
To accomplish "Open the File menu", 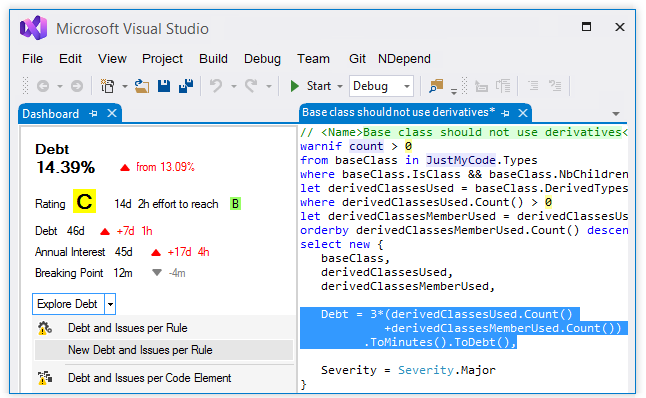I will point(33,59).
